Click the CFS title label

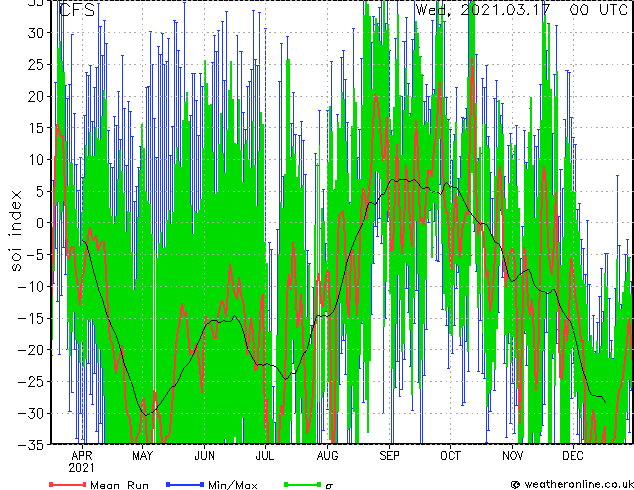point(77,10)
